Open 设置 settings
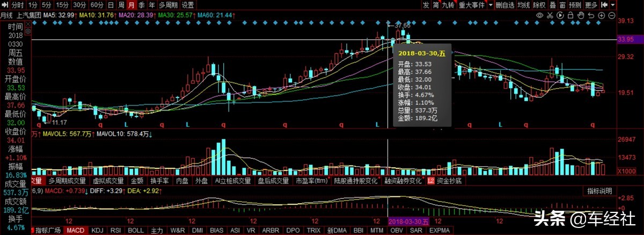 (x=188, y=5)
